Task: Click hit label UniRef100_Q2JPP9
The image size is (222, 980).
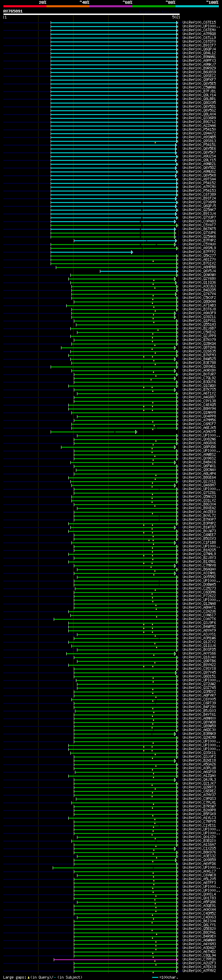Action: pyautogui.click(x=199, y=336)
